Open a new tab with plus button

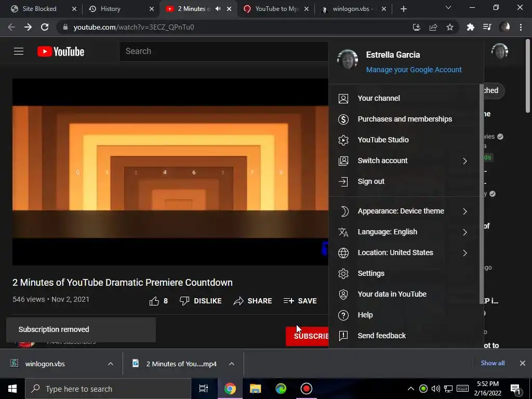coord(403,9)
